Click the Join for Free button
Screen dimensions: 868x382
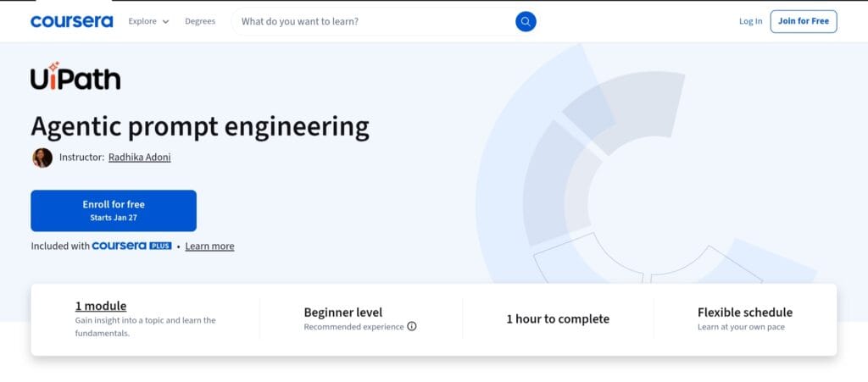coord(803,21)
